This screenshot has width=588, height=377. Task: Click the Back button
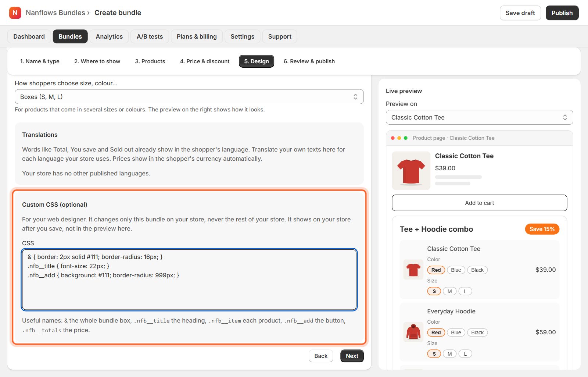[321, 356]
